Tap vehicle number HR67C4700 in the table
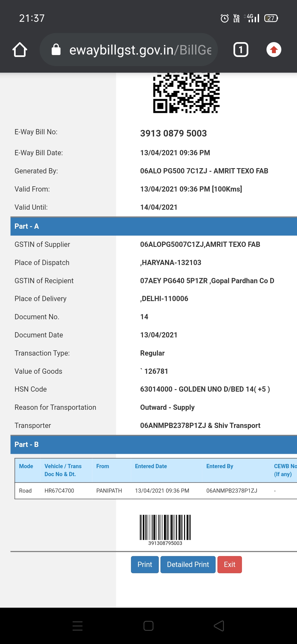This screenshot has width=297, height=644. coord(59,491)
